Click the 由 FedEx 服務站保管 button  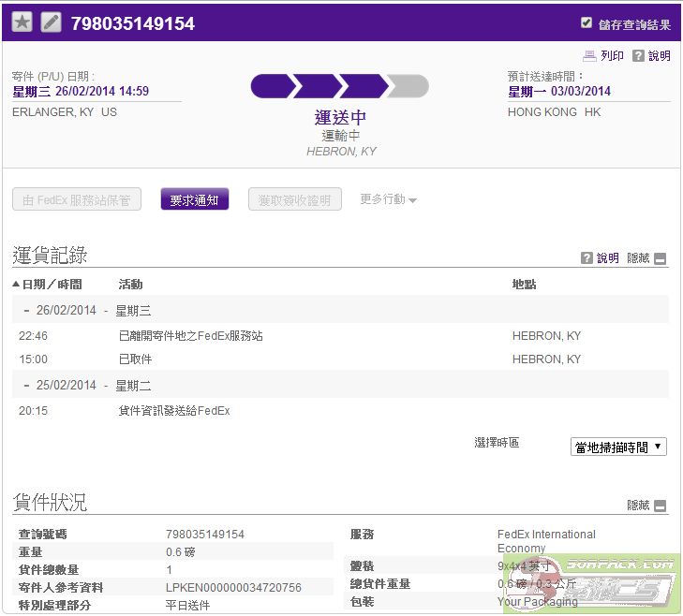click(x=77, y=199)
